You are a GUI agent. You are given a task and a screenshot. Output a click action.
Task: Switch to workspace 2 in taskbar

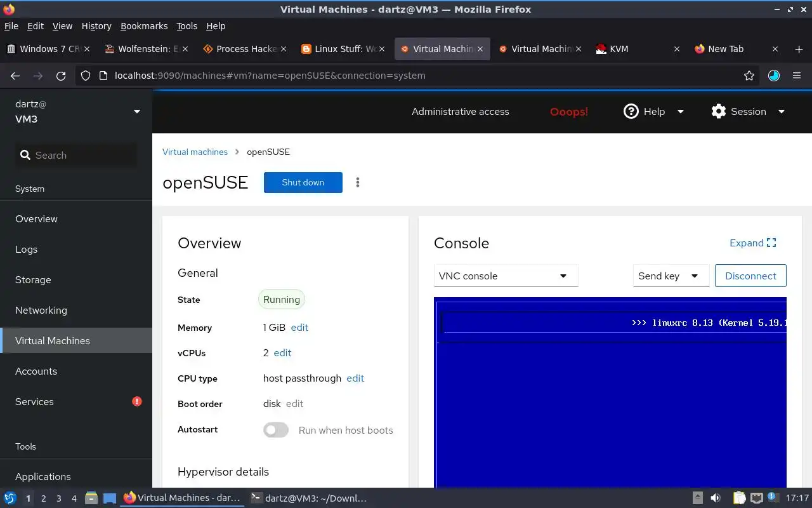[x=43, y=498]
